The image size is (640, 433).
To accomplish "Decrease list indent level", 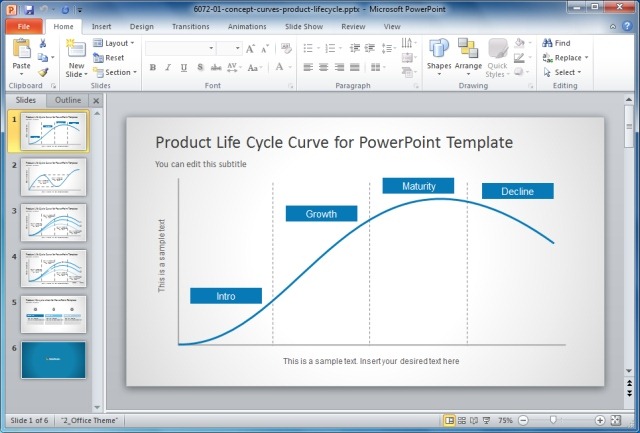I will (354, 48).
